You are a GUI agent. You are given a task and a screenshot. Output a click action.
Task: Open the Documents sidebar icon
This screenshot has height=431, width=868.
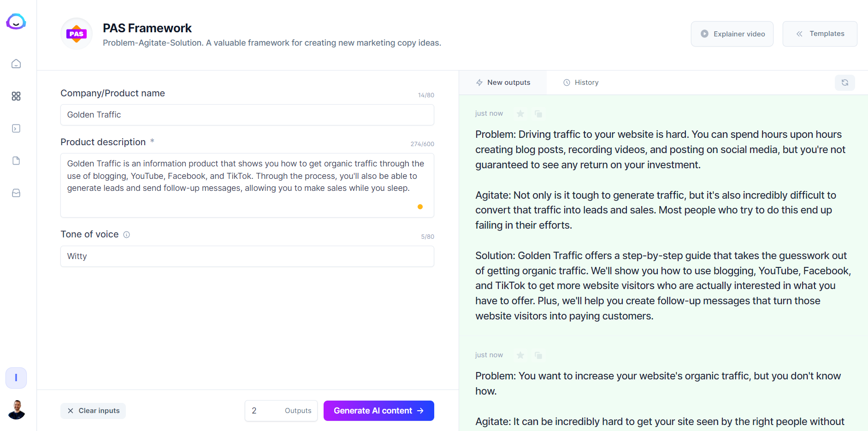coord(16,160)
